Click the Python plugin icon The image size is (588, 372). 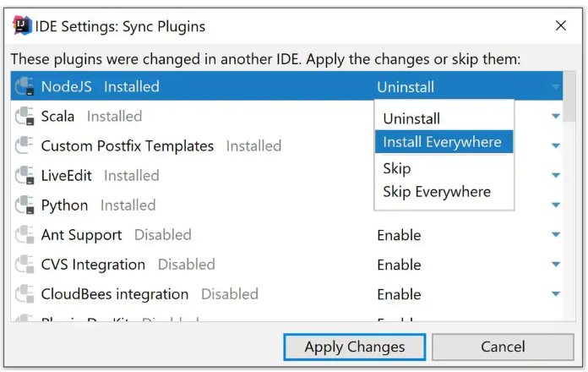click(24, 205)
